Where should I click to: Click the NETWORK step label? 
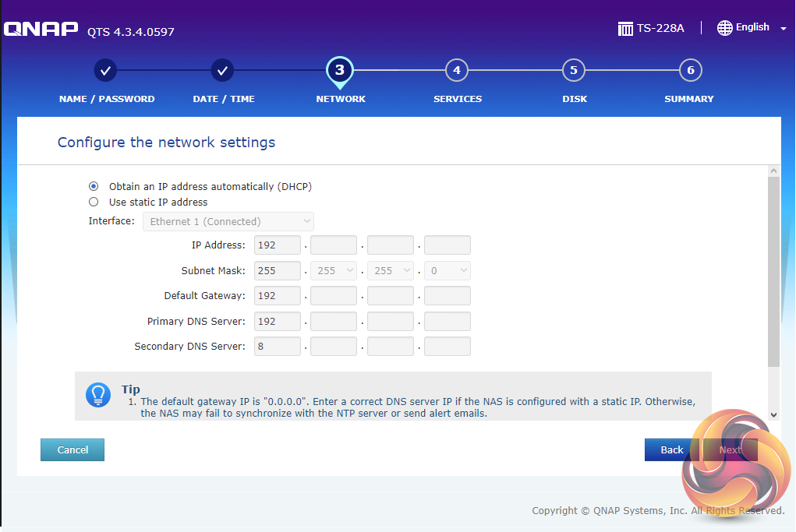pyautogui.click(x=341, y=99)
